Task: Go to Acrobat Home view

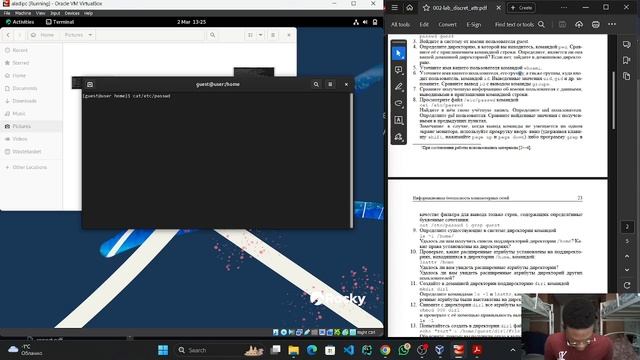Action: [409, 7]
